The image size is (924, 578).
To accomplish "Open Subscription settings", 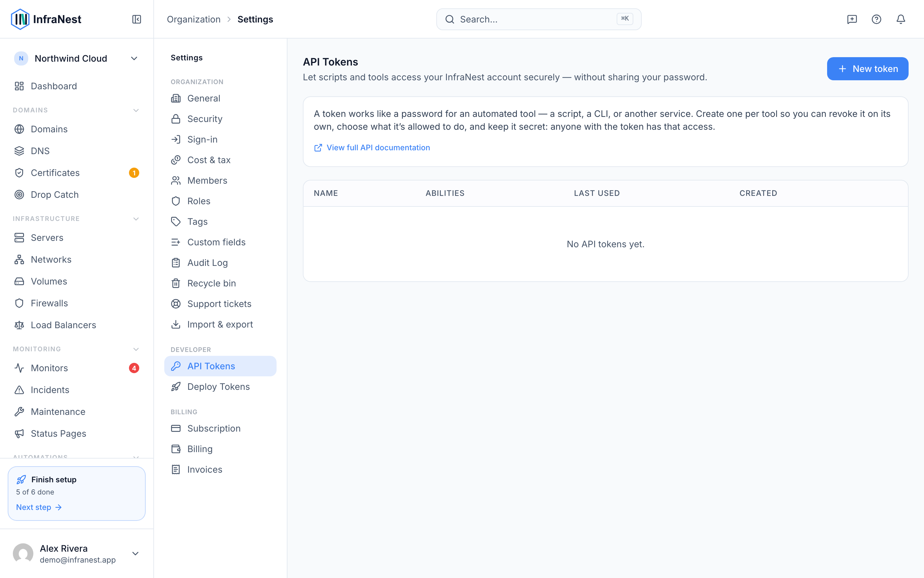I will (x=220, y=429).
